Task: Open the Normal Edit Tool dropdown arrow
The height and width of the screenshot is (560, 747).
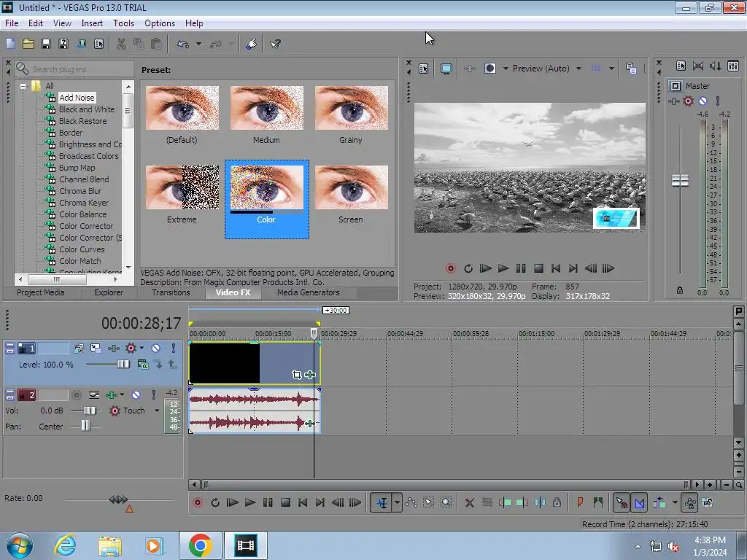Action: (397, 502)
